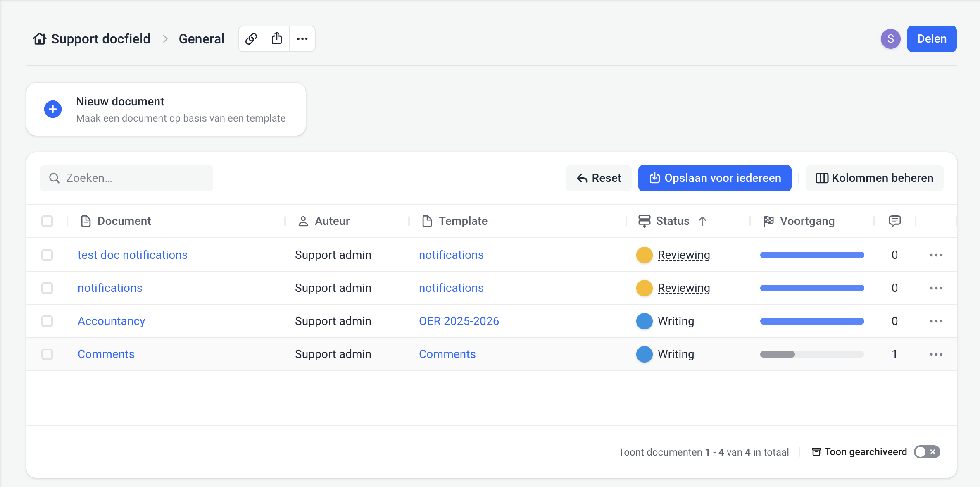Select the test doc notifications checkbox
The image size is (980, 487).
click(47, 255)
